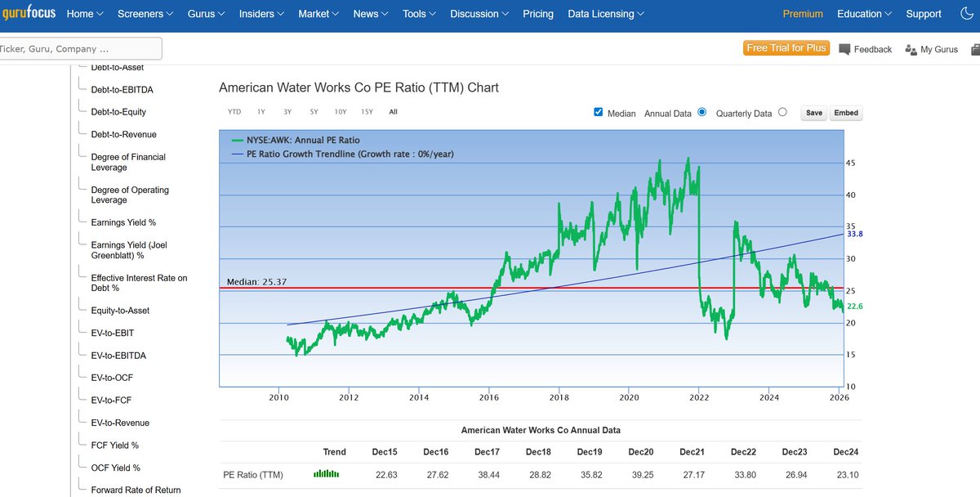This screenshot has width=980, height=497.
Task: Open the Screeners dropdown menu
Action: click(146, 14)
